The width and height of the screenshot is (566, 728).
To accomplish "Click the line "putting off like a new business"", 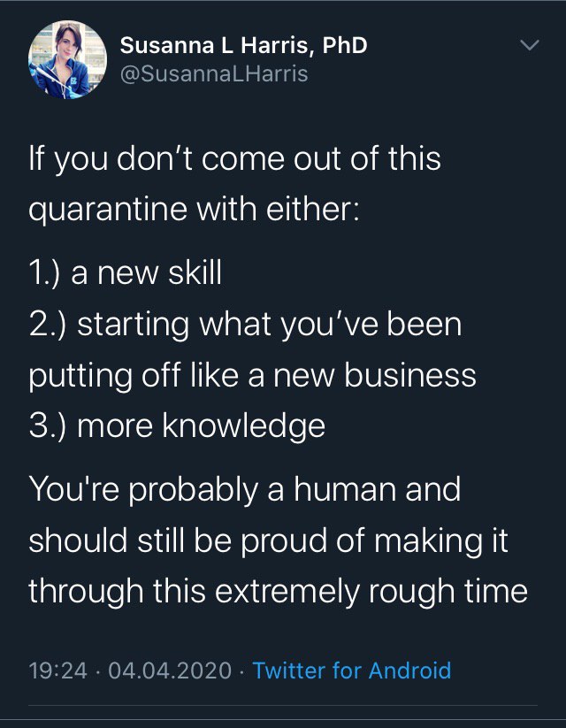I will click(252, 375).
